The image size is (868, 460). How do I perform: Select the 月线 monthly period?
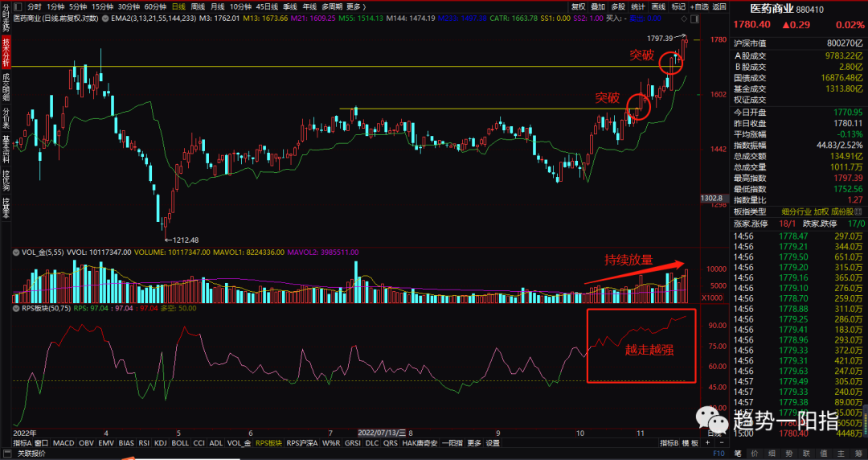click(217, 6)
